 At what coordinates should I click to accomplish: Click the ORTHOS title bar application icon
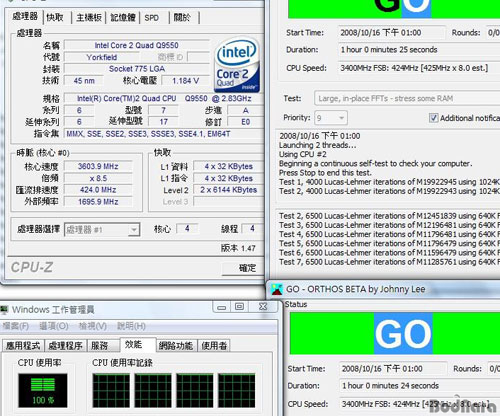277,289
